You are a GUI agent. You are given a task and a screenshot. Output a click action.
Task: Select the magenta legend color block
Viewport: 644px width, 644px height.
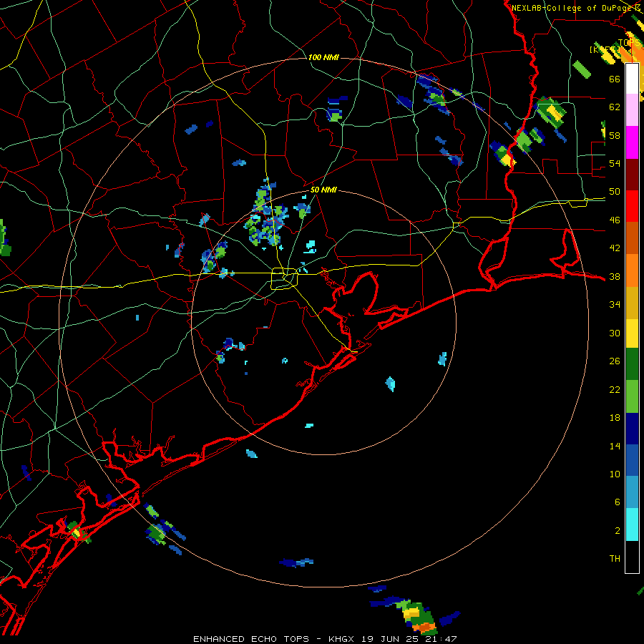(632, 142)
